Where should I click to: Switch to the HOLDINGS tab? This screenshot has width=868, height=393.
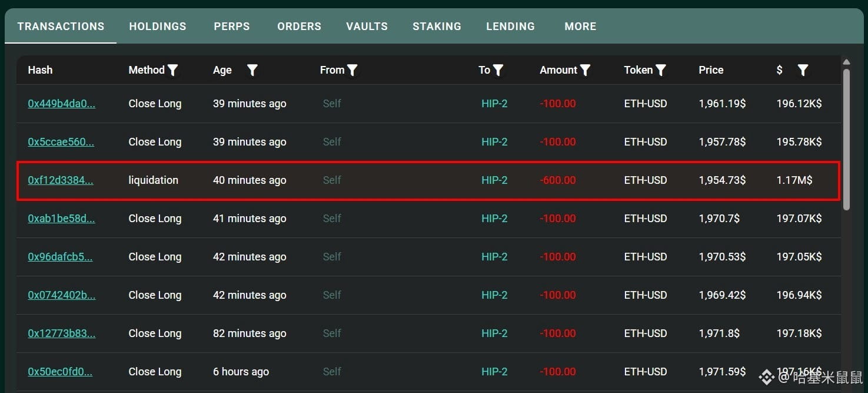coord(158,27)
